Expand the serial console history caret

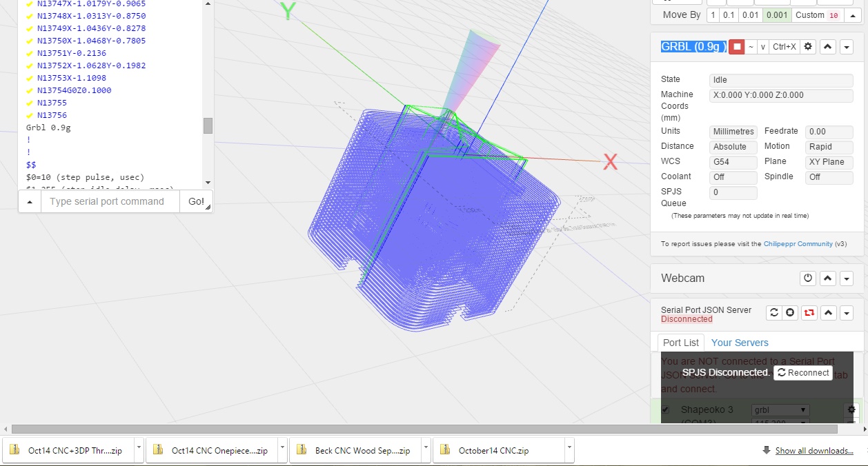coord(30,202)
